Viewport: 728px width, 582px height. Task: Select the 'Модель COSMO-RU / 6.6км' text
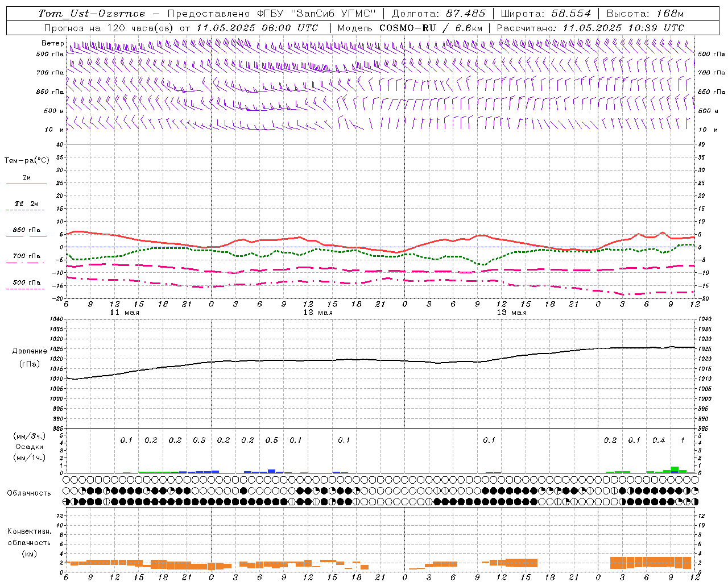tap(410, 28)
